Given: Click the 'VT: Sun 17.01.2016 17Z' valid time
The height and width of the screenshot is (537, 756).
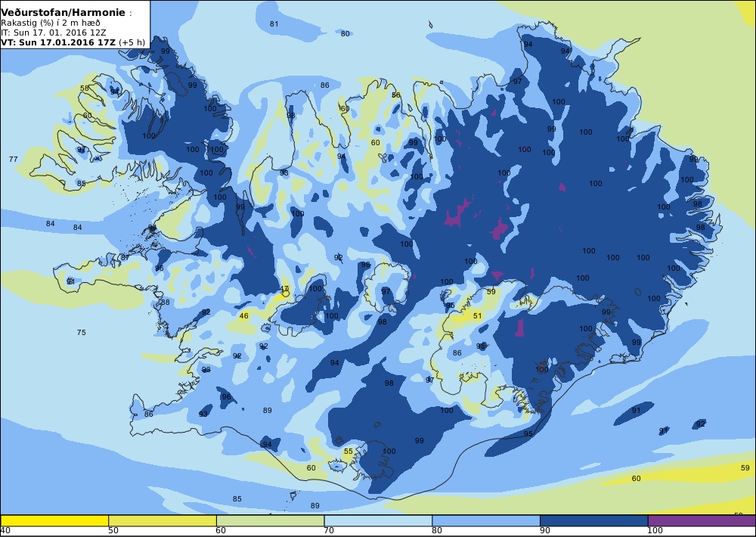Looking at the screenshot, I should (58, 42).
